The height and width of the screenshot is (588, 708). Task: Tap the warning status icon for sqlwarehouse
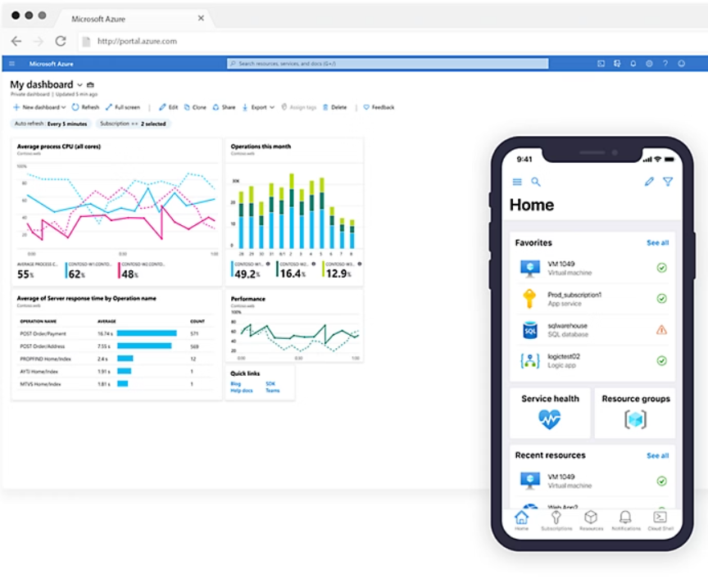pyautogui.click(x=661, y=330)
